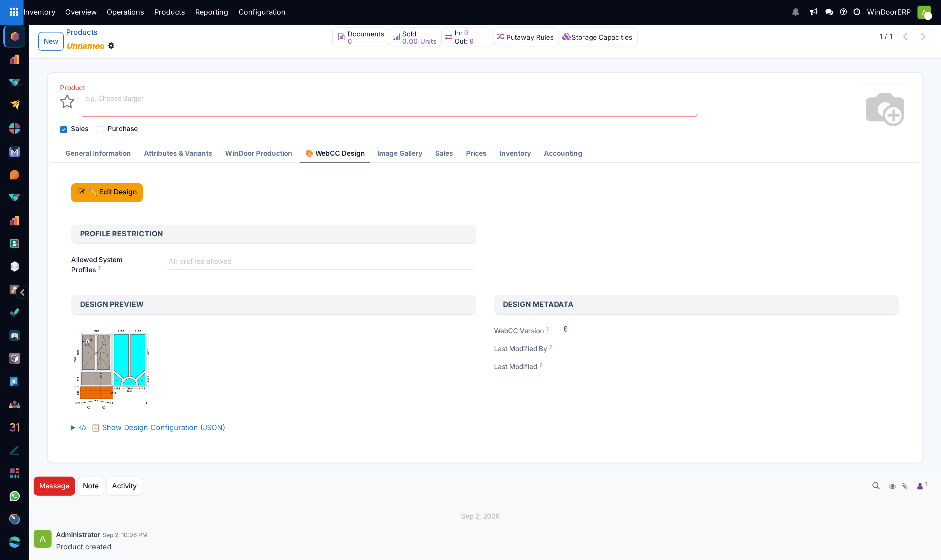Click the New button
Viewport: 941px width, 560px height.
(x=51, y=41)
